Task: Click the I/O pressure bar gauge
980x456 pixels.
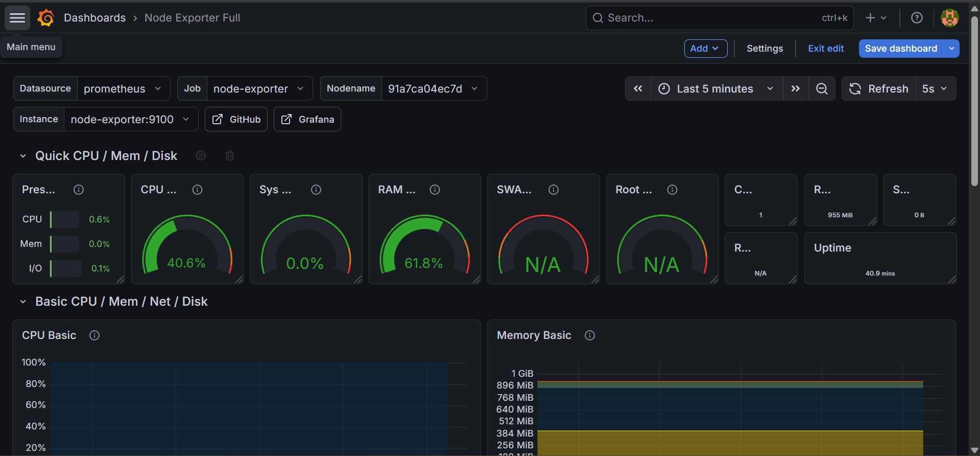Action: 65,268
